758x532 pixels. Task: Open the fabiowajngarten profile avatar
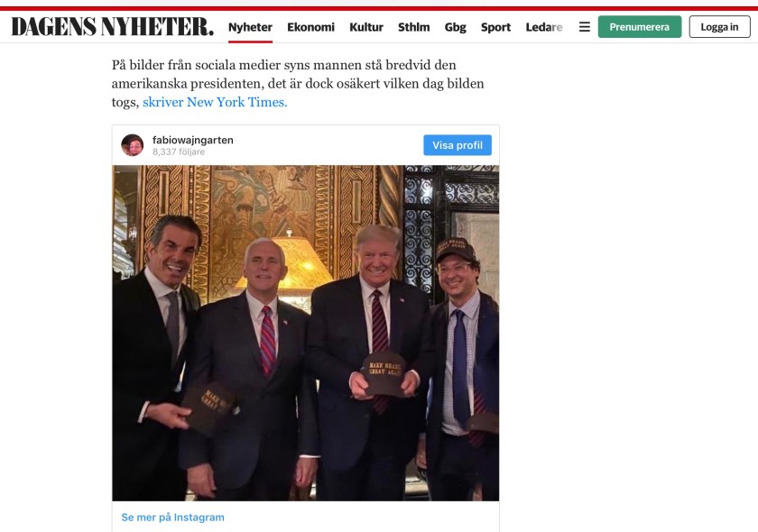click(133, 145)
